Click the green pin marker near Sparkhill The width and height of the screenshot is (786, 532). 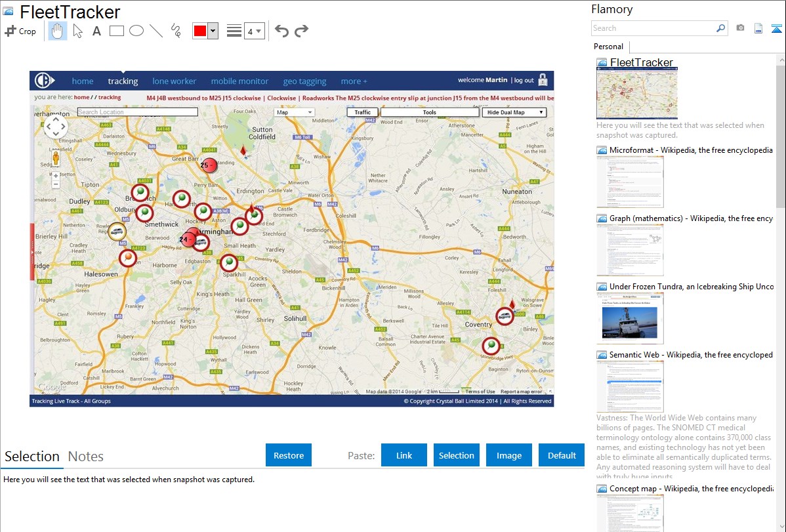229,263
